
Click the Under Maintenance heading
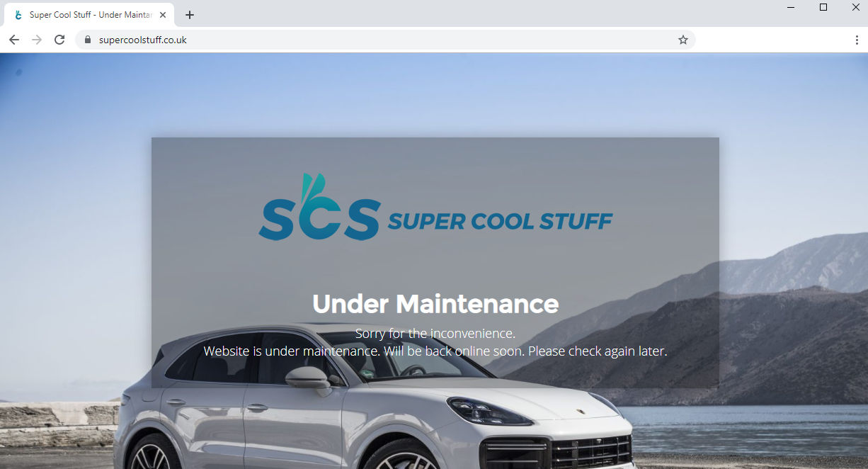click(435, 304)
